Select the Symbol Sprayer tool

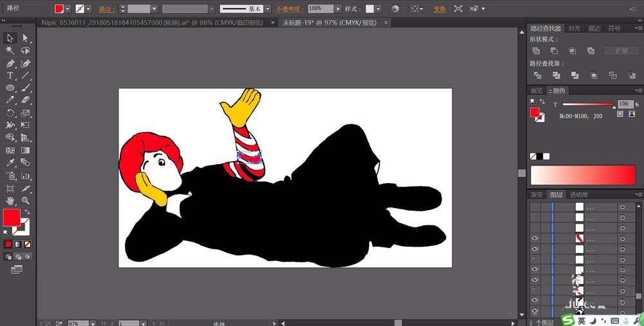pyautogui.click(x=10, y=176)
